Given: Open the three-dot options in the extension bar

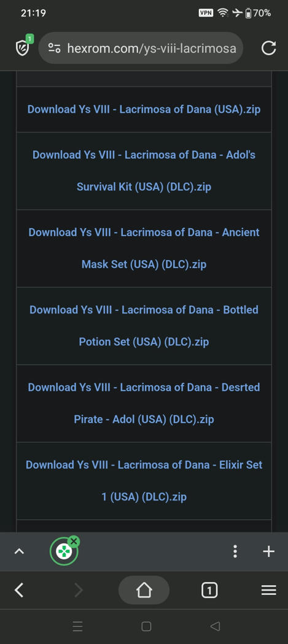Looking at the screenshot, I should [x=235, y=551].
